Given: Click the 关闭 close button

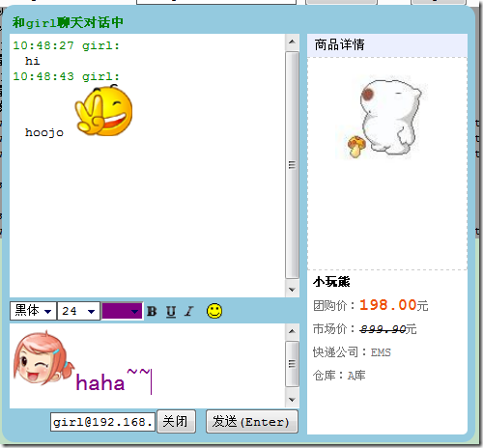Looking at the screenshot, I should (x=176, y=421).
